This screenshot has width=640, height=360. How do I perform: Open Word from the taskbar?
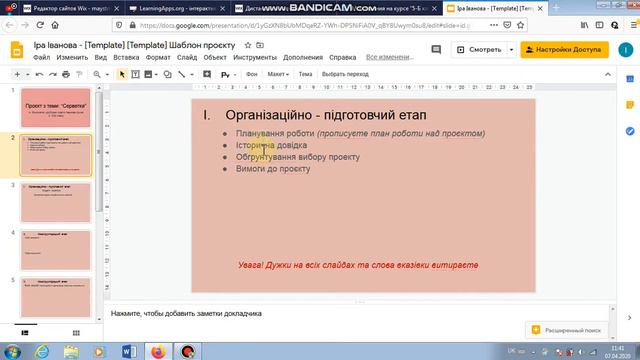coord(129,351)
